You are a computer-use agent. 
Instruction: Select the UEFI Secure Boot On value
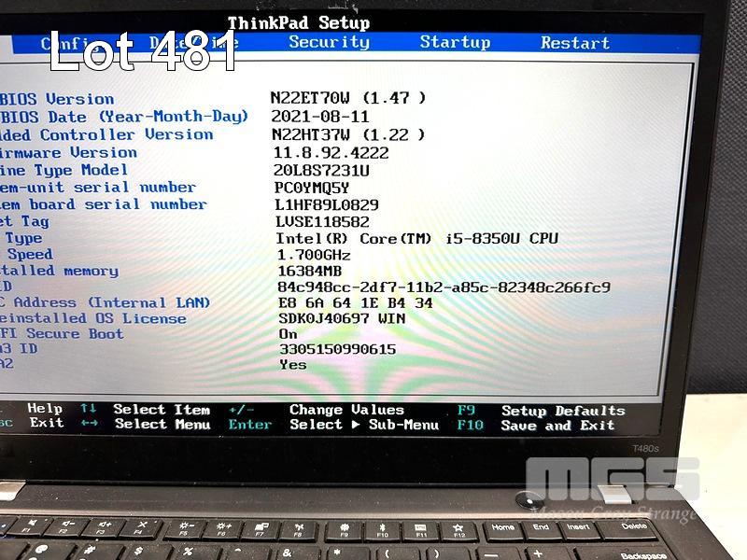click(x=288, y=334)
